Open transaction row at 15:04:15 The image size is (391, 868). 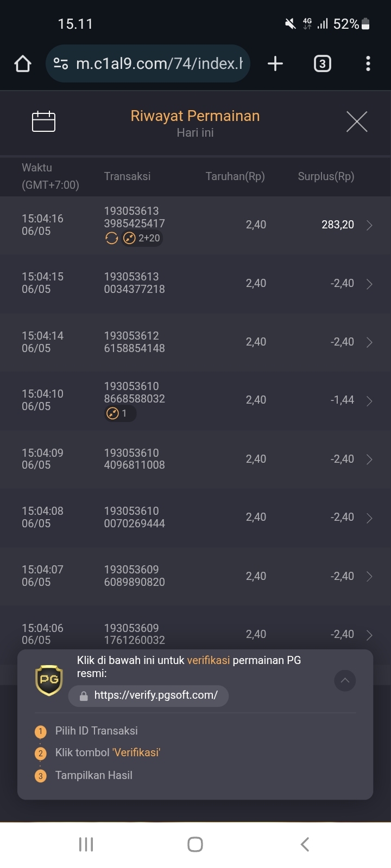point(195,284)
